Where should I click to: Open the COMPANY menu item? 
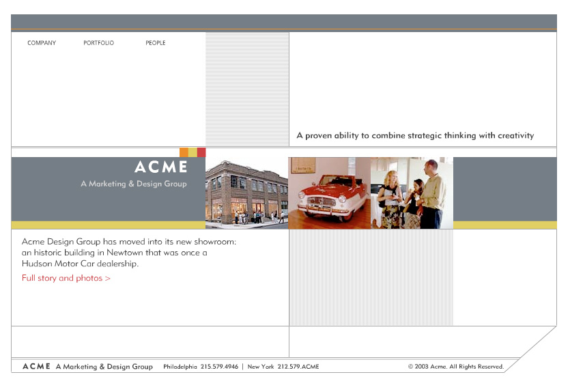coord(42,43)
